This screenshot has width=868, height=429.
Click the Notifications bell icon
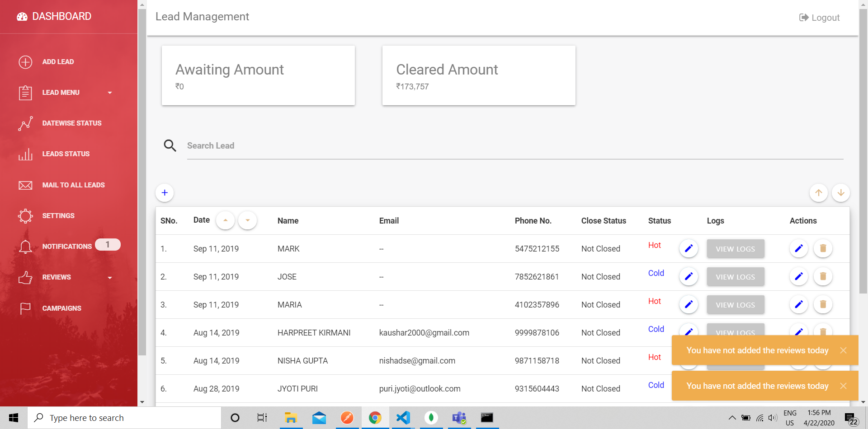tap(25, 247)
